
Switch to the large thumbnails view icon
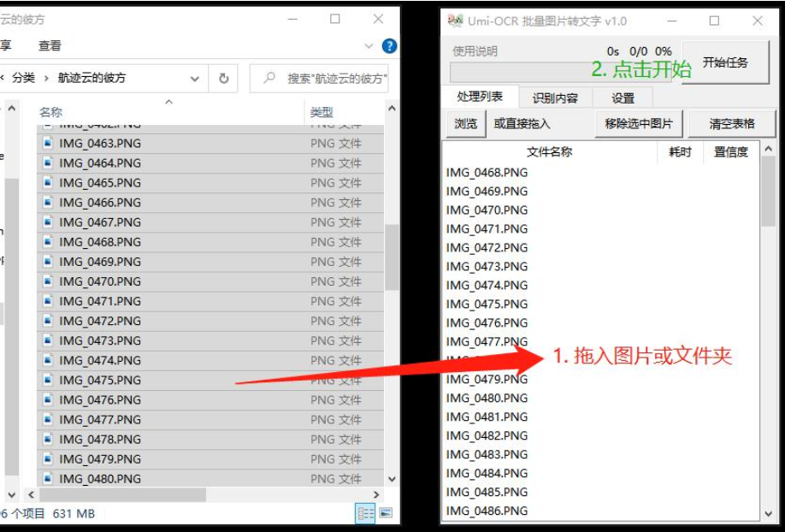coord(386,513)
